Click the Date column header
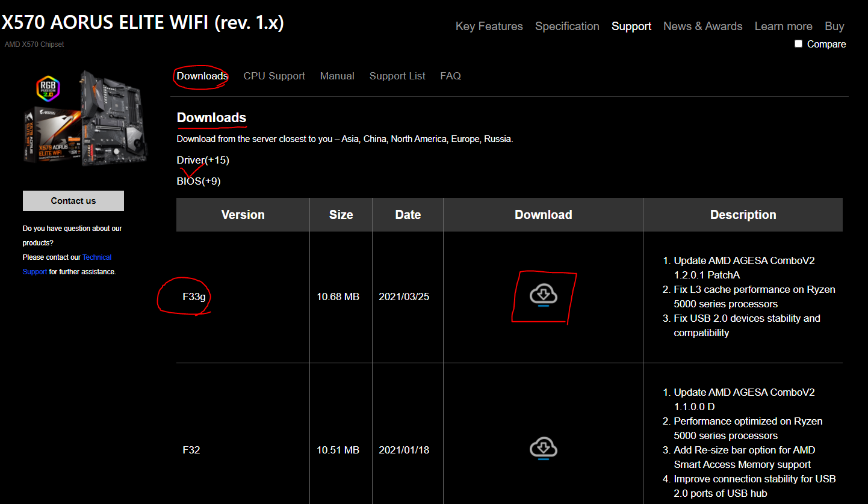868x504 pixels. coord(408,215)
